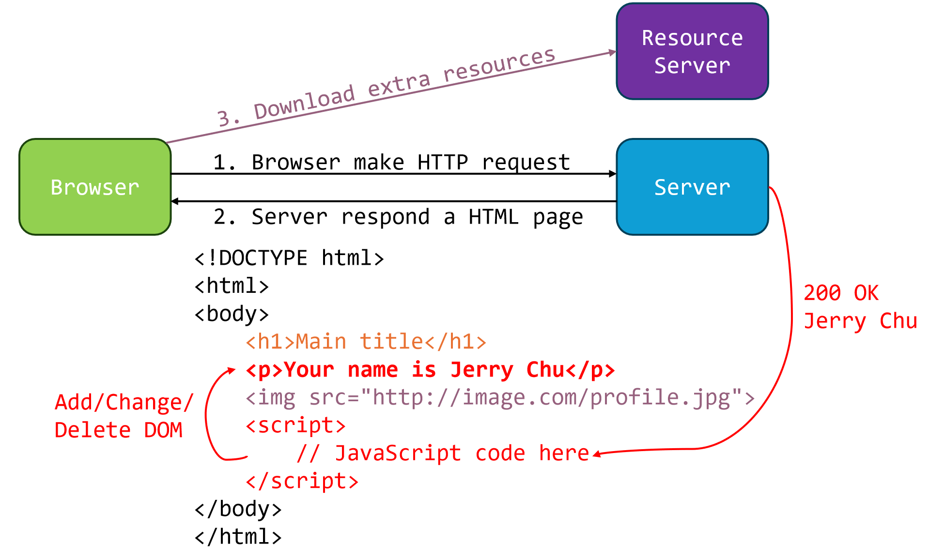The image size is (945, 560).
Task: Click the closing </script> tag
Action: (x=302, y=481)
